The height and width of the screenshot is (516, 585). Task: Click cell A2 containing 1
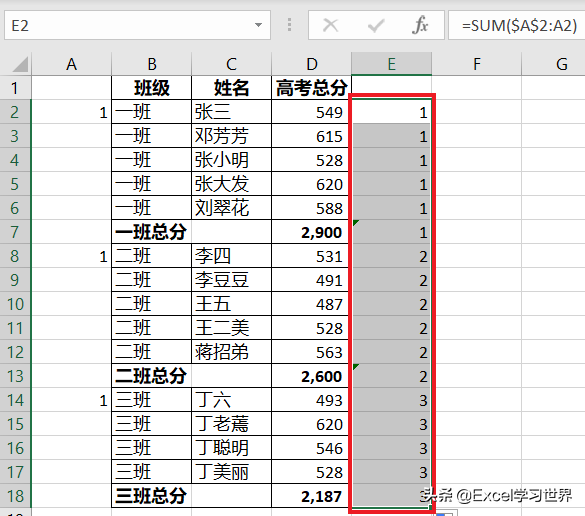coord(71,112)
